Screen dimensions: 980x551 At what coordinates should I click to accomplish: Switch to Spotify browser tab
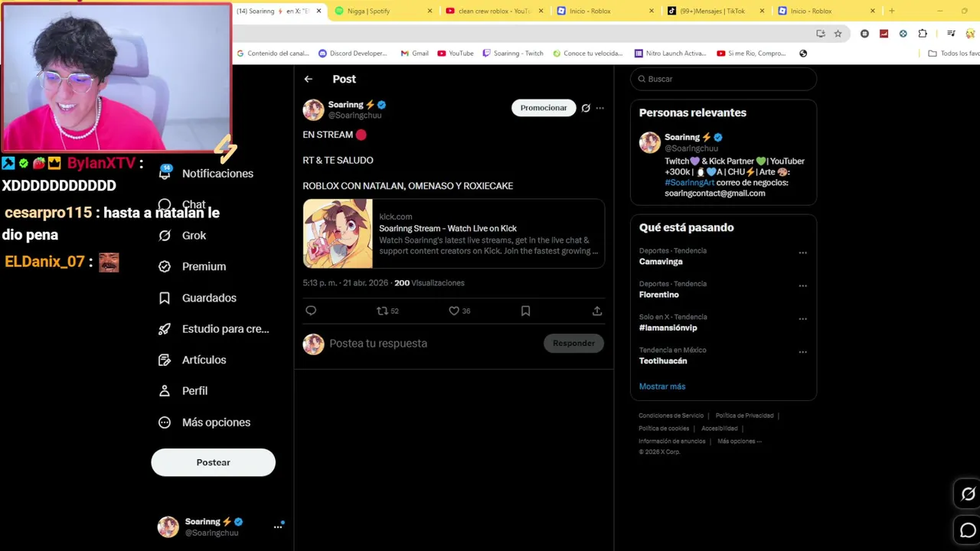coord(381,11)
